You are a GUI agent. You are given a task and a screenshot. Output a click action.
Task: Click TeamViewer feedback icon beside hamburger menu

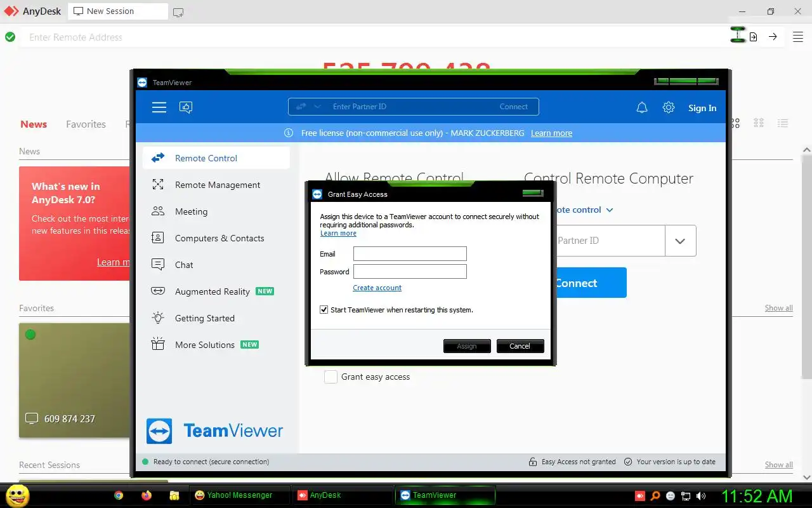point(186,107)
